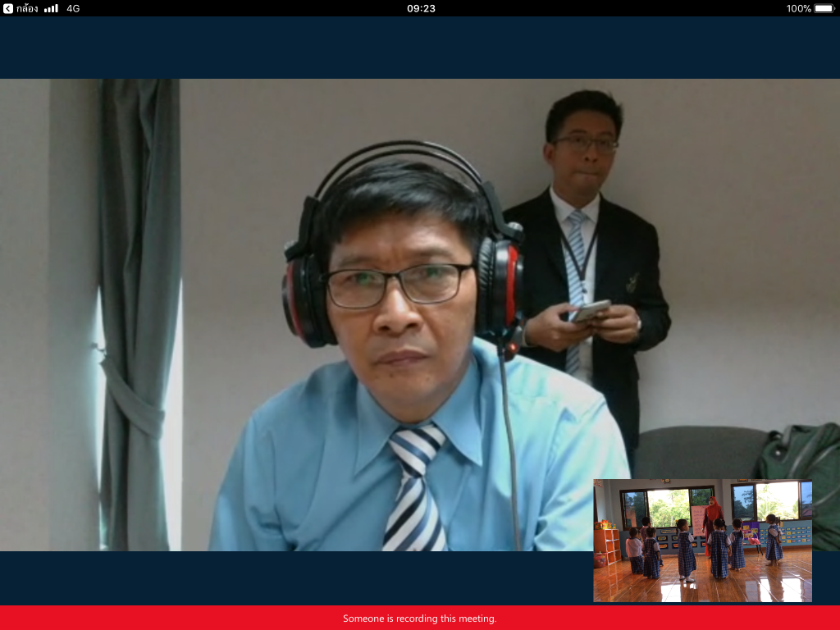Tap the smartphone held by the standing man
Image resolution: width=840 pixels, height=630 pixels.
point(591,311)
